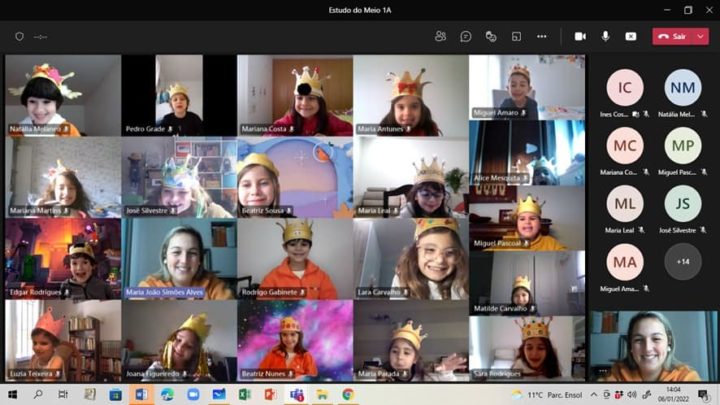Click the IC participant avatar
The height and width of the screenshot is (405, 720).
625,88
